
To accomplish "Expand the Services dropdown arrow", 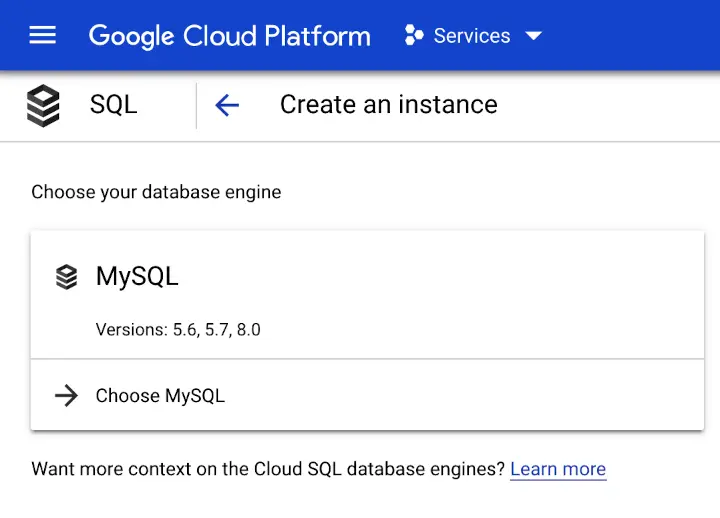I will tap(533, 36).
